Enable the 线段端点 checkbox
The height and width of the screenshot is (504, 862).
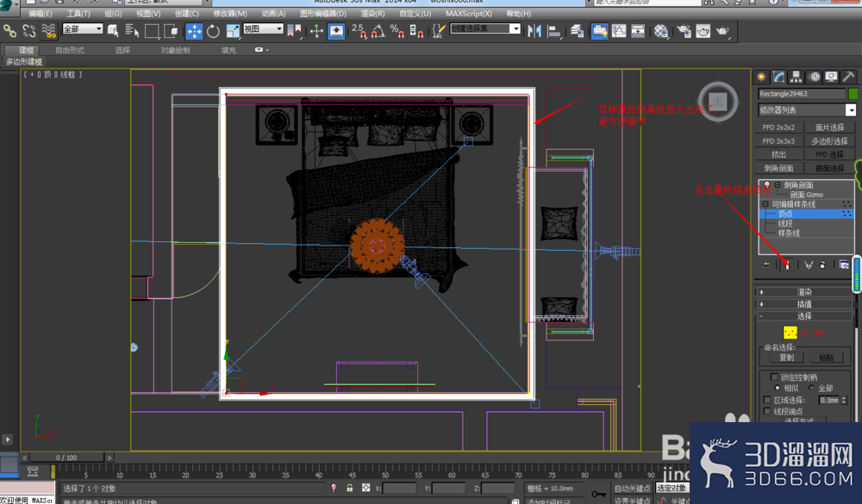(x=767, y=411)
